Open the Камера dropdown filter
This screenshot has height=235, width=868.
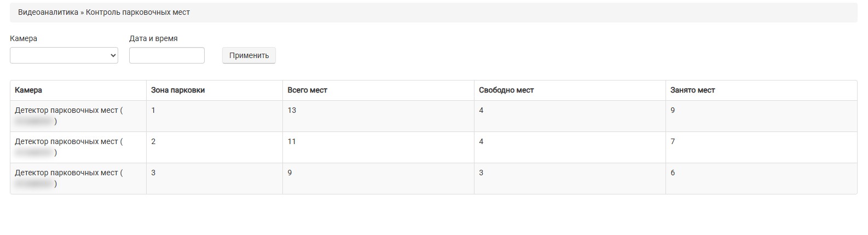pyautogui.click(x=64, y=55)
